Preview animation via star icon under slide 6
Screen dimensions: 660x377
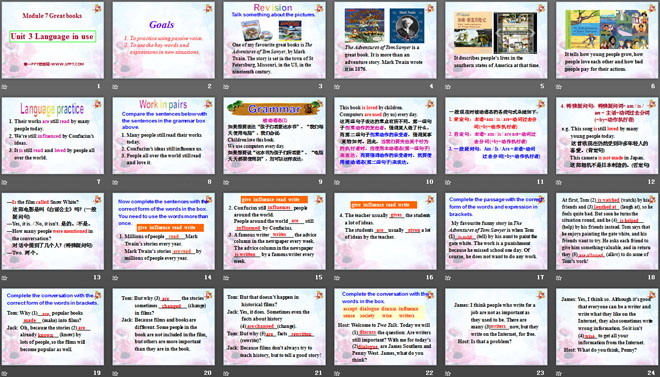tap(559, 87)
